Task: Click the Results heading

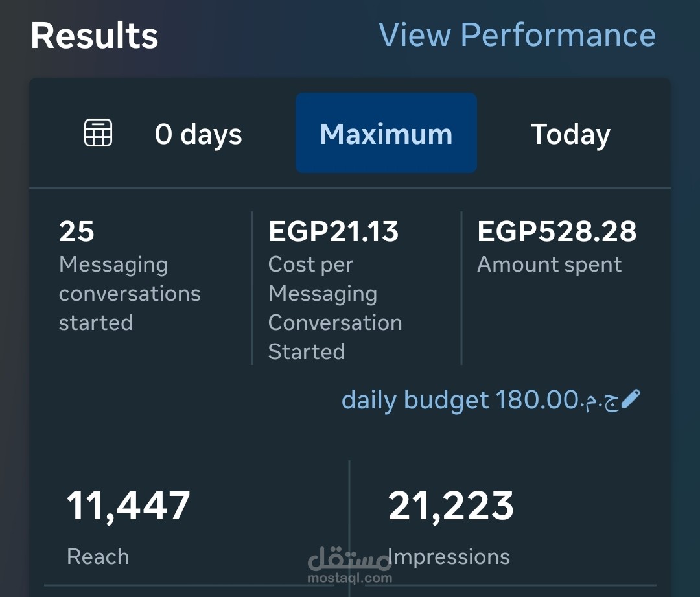Action: [95, 36]
